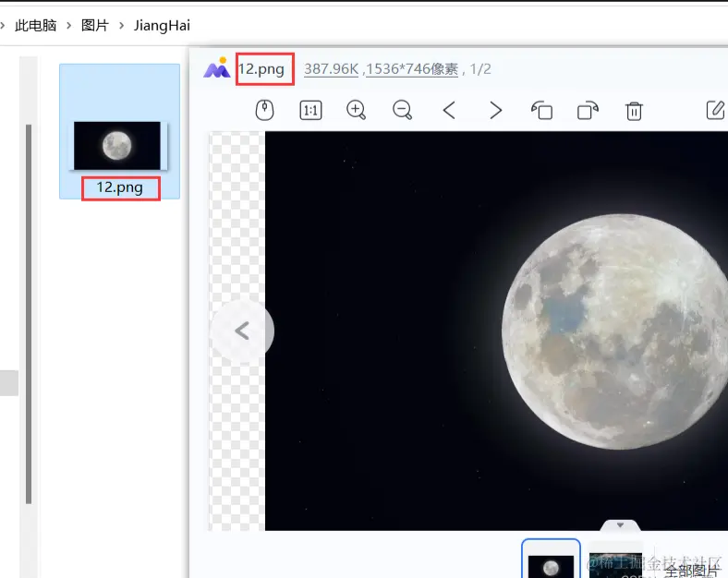Zoom out with the minus magnifier
This screenshot has height=578, width=728.
pyautogui.click(x=402, y=111)
